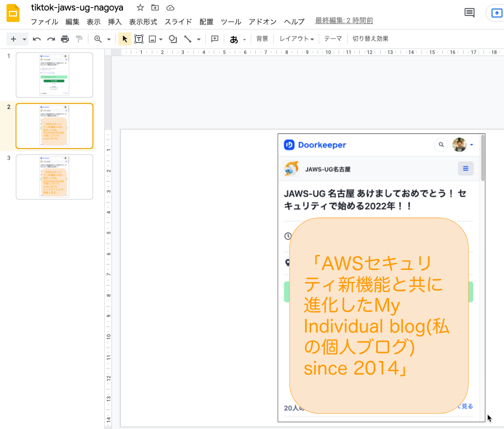Viewport: 504px width, 429px height.
Task: Click the insert image icon
Action: click(x=152, y=39)
